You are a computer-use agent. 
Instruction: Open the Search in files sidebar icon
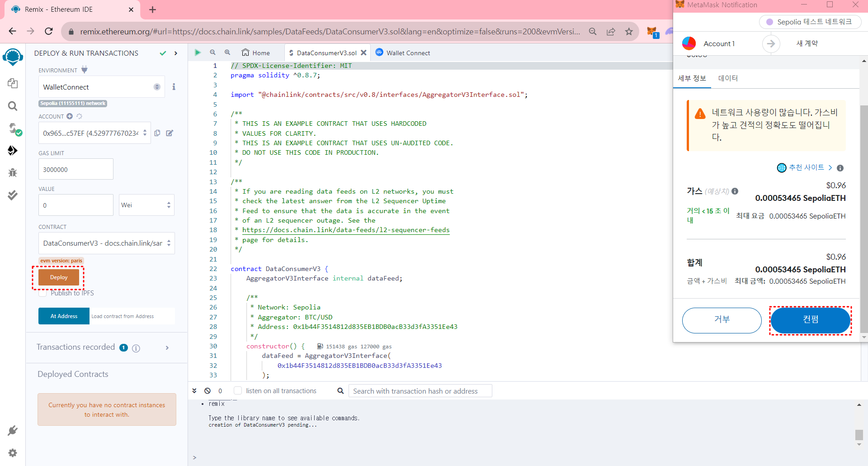pos(13,106)
